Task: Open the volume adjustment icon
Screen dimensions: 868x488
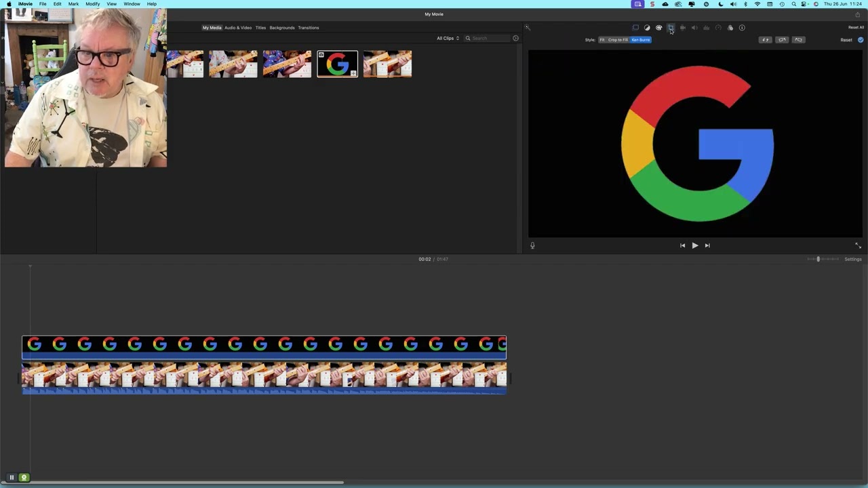Action: [694, 28]
